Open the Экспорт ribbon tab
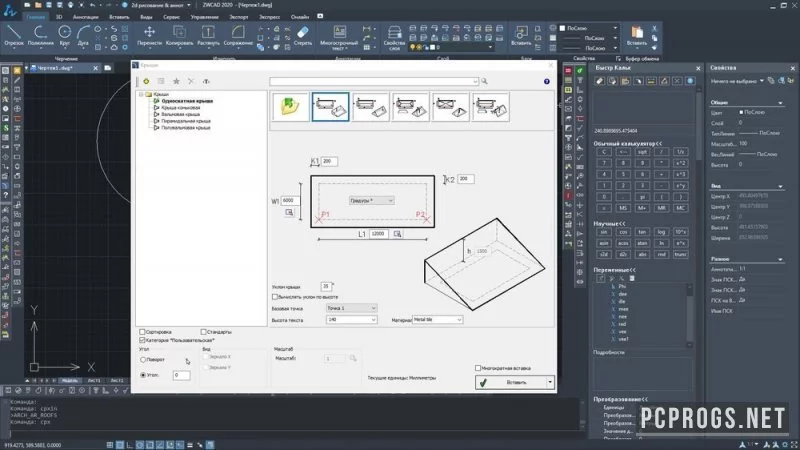This screenshot has width=800, height=450. pos(238,17)
